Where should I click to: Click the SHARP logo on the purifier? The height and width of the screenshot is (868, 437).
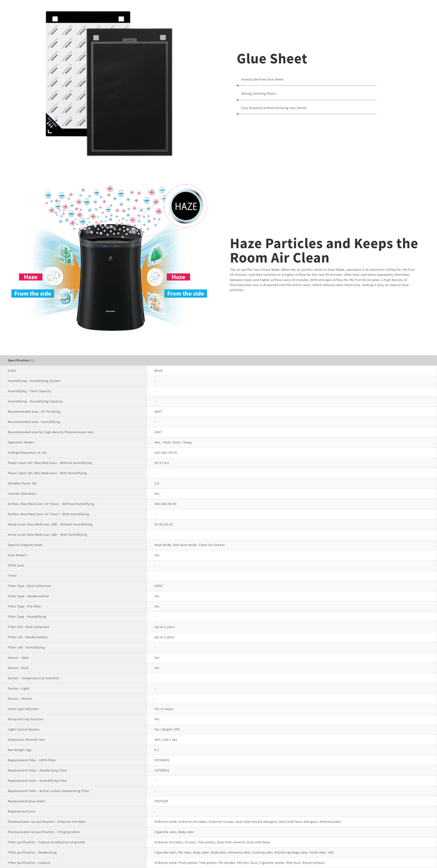110,311
